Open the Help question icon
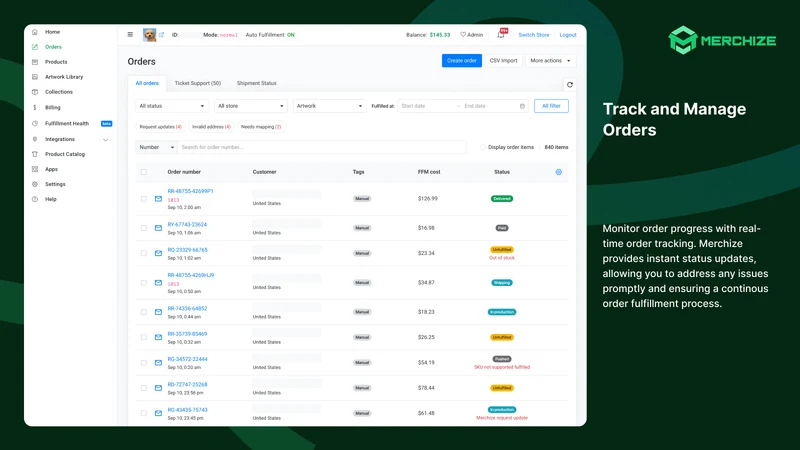 pyautogui.click(x=35, y=199)
